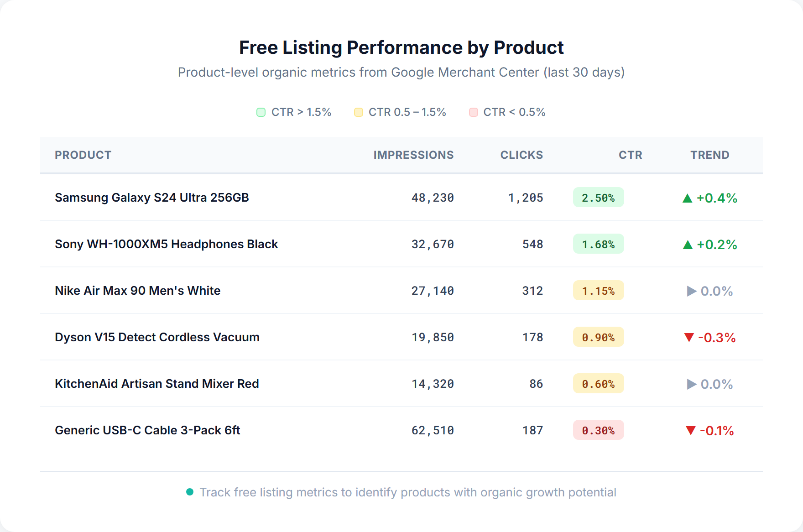The image size is (803, 532).
Task: Sort by the Impressions column header
Action: click(413, 155)
